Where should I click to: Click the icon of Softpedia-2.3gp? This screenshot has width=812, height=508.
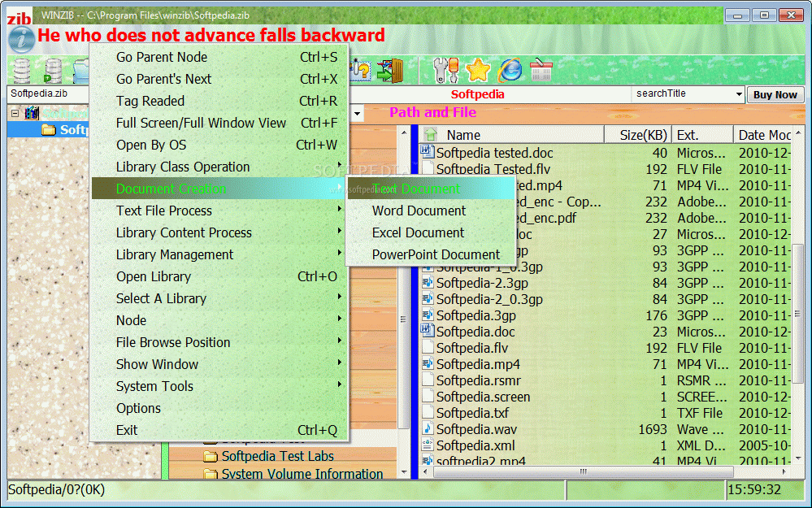click(x=428, y=282)
